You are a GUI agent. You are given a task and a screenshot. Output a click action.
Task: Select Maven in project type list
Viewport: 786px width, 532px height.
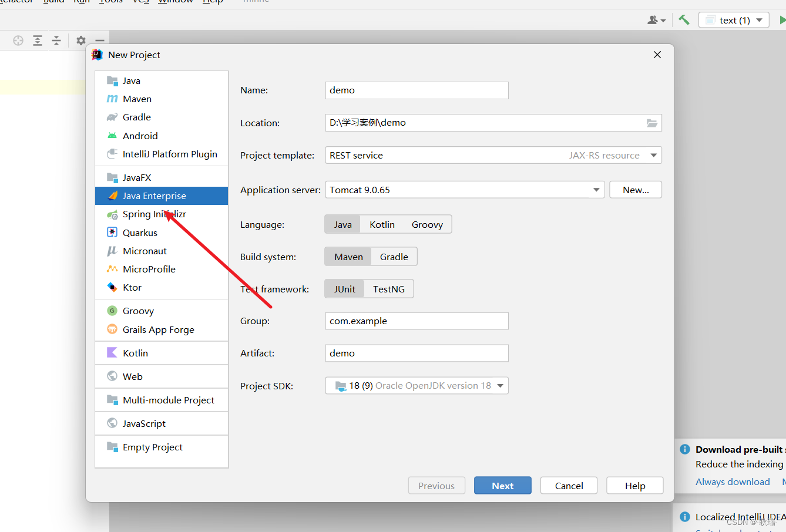tap(162, 99)
